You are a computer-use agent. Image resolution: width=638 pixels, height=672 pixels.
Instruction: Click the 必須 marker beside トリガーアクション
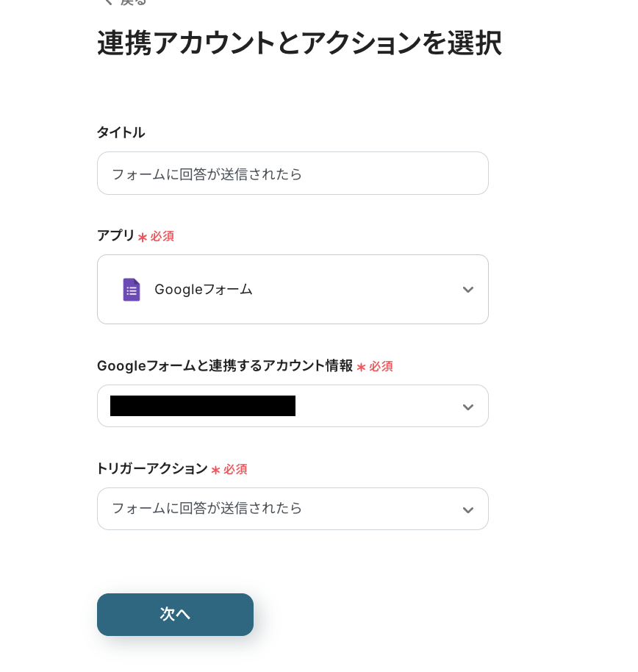235,469
